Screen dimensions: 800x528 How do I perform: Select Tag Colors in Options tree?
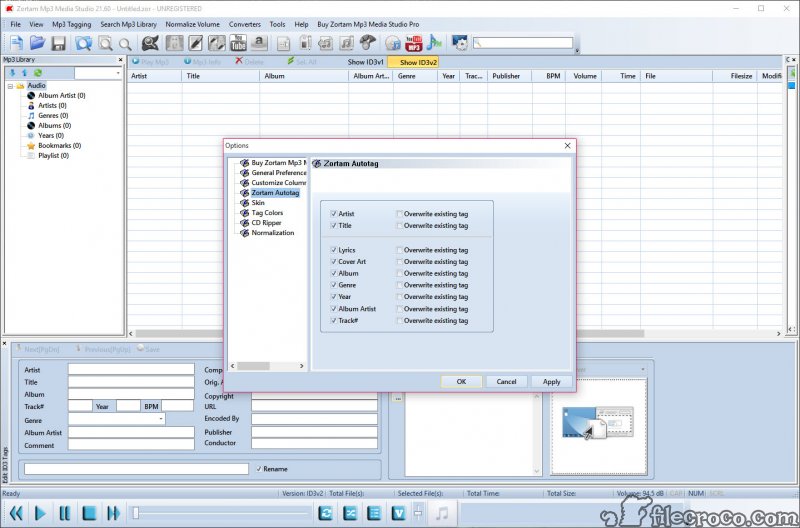(x=267, y=213)
